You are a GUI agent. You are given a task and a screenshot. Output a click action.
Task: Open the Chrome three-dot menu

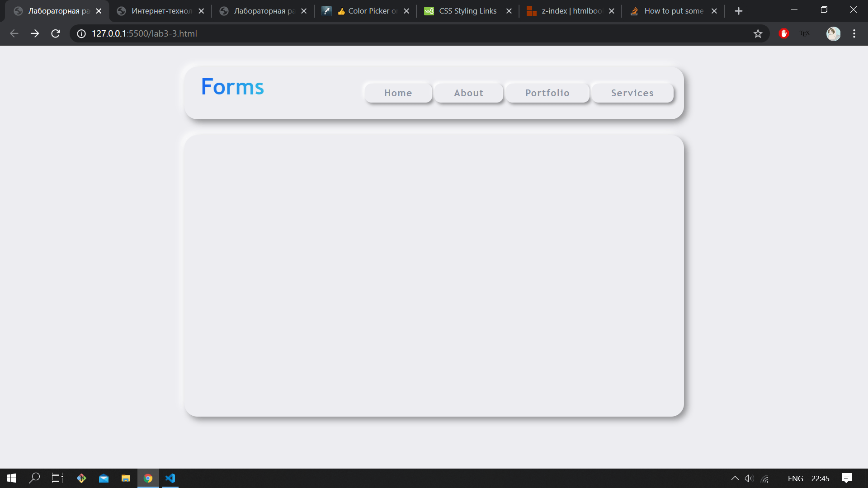(854, 33)
